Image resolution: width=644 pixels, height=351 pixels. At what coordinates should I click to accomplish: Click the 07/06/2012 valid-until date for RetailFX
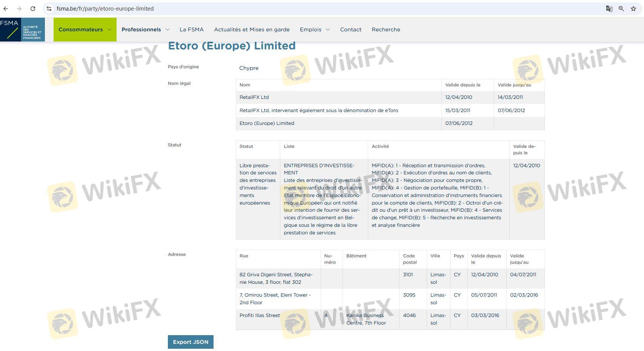(511, 111)
